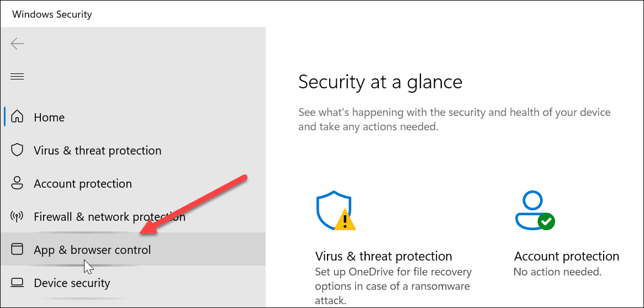Click the Device security laptop icon
This screenshot has width=644, height=308.
pyautogui.click(x=18, y=283)
